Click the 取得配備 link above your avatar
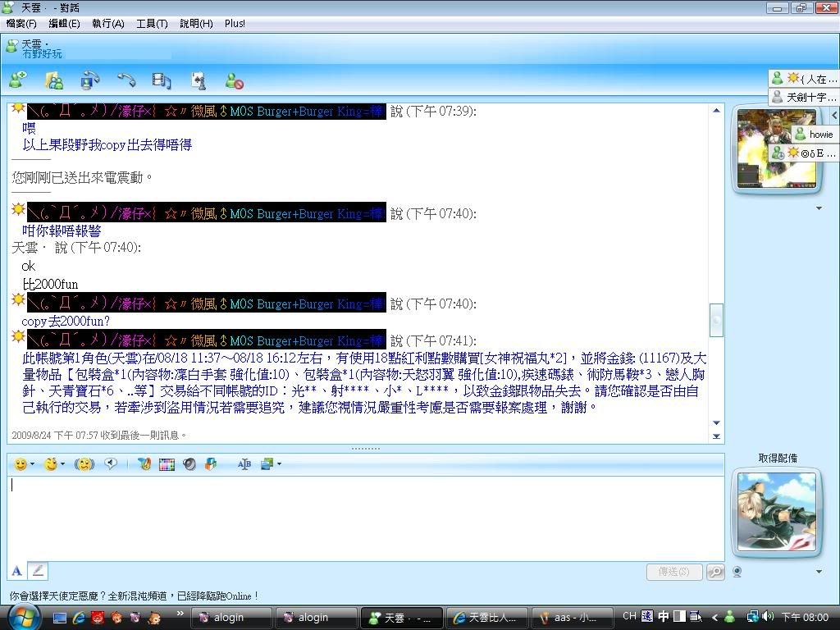The height and width of the screenshot is (630, 840). tap(777, 459)
